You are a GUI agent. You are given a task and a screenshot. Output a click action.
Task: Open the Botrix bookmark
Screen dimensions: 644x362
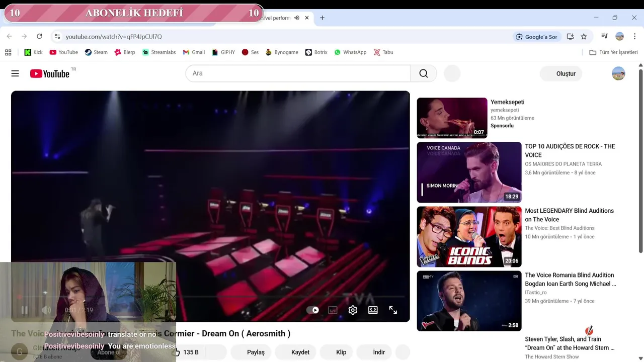click(x=316, y=52)
